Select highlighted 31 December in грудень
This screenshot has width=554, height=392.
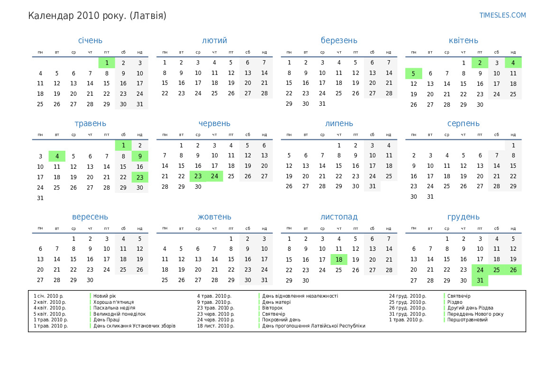(x=480, y=281)
